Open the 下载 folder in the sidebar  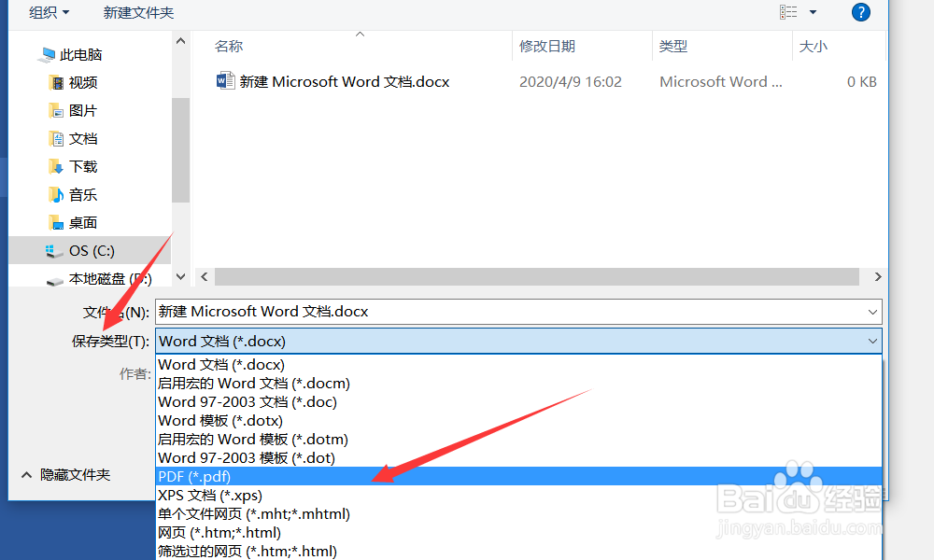coord(83,167)
